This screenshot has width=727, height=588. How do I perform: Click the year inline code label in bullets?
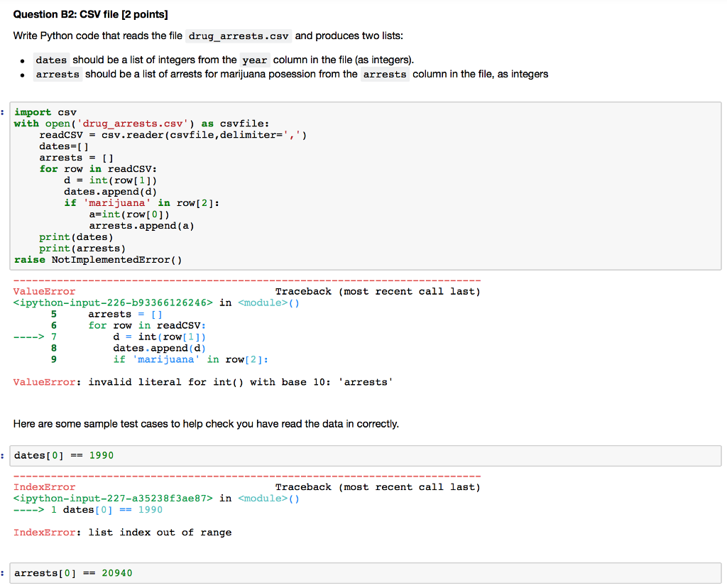point(254,60)
